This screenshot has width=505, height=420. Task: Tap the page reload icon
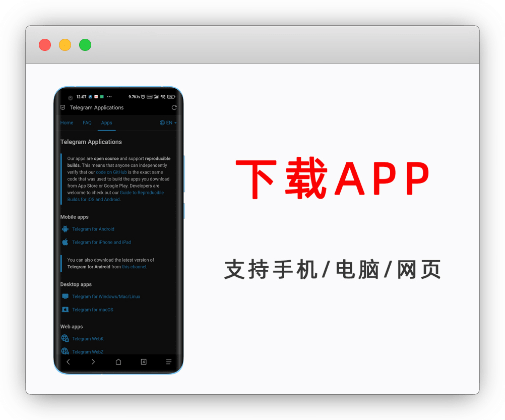pyautogui.click(x=174, y=107)
